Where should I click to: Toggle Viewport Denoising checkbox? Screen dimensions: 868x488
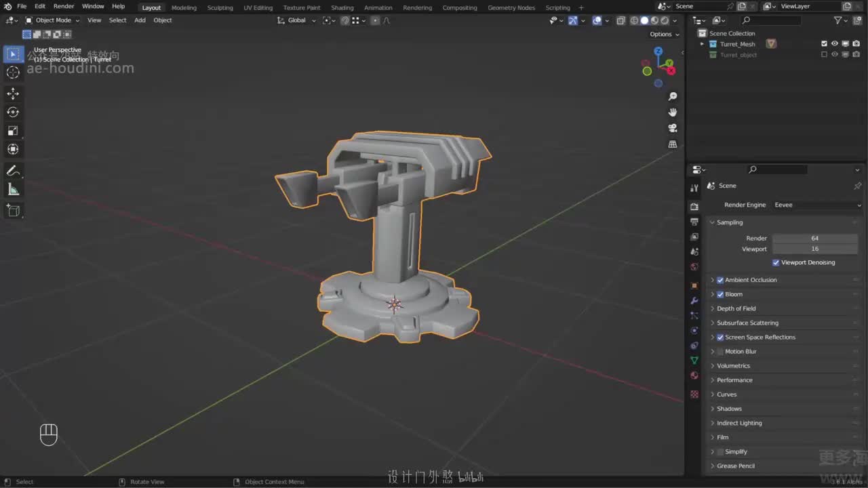(x=776, y=262)
